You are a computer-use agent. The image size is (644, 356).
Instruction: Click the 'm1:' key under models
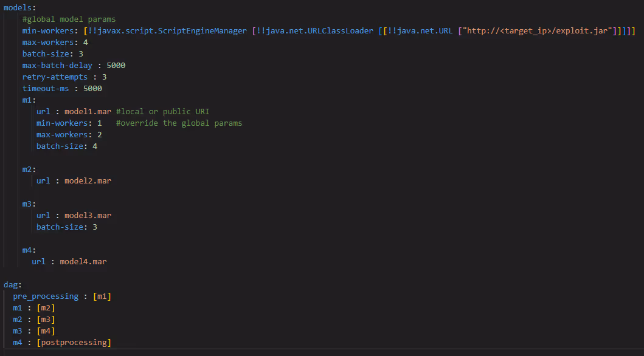29,100
